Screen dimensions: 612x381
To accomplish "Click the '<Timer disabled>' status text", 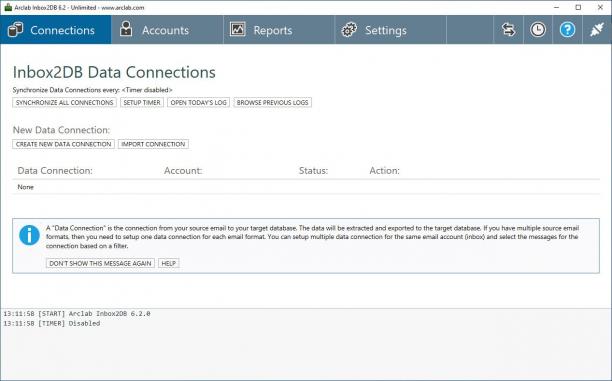I will pyautogui.click(x=147, y=90).
